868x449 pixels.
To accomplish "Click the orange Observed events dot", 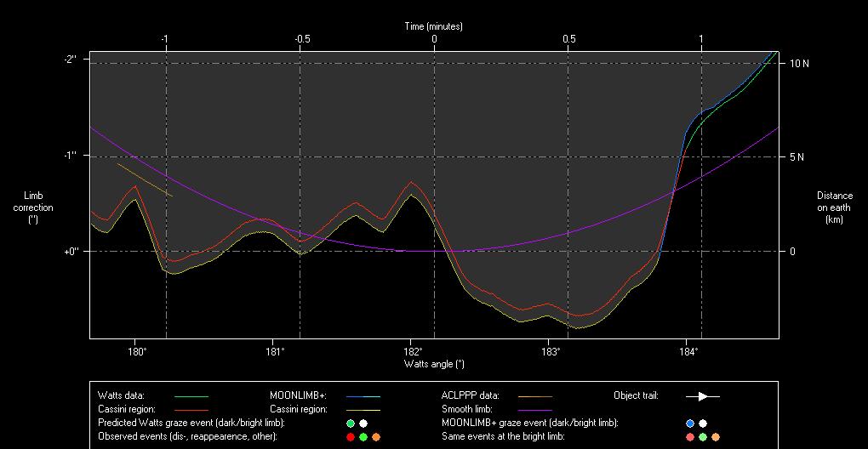I will (376, 437).
